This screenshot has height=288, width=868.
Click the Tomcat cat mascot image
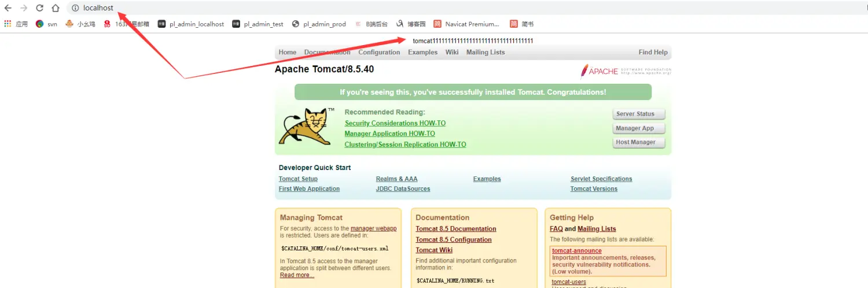(307, 127)
